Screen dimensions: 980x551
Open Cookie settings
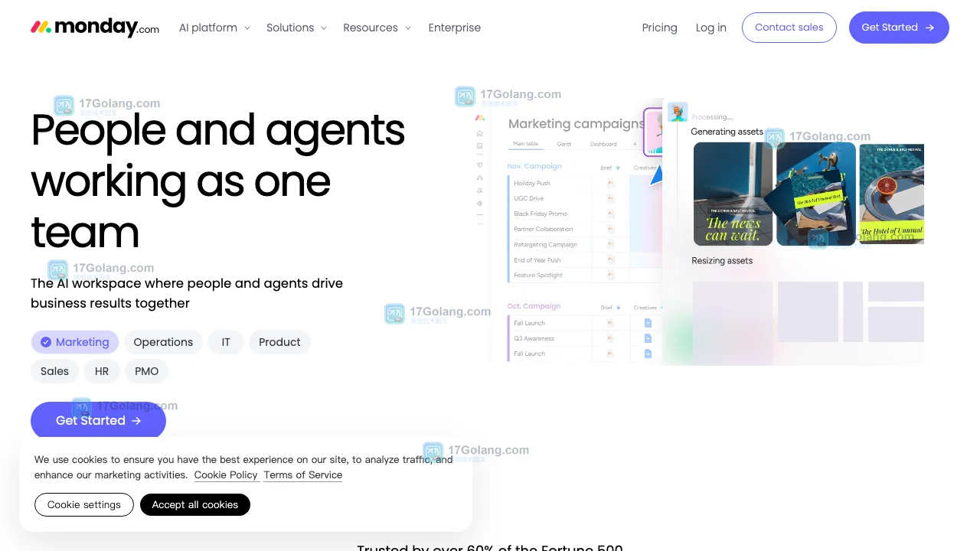coord(84,504)
